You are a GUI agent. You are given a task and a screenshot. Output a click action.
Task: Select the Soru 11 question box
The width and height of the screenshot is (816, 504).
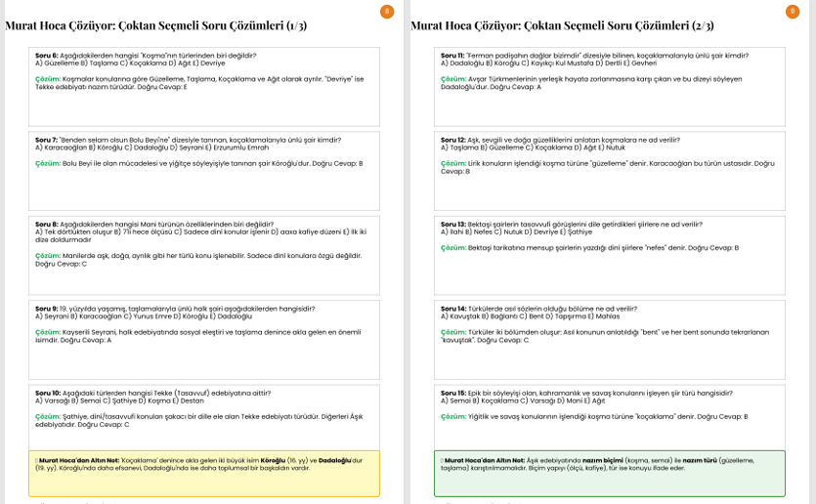pyautogui.click(x=609, y=86)
